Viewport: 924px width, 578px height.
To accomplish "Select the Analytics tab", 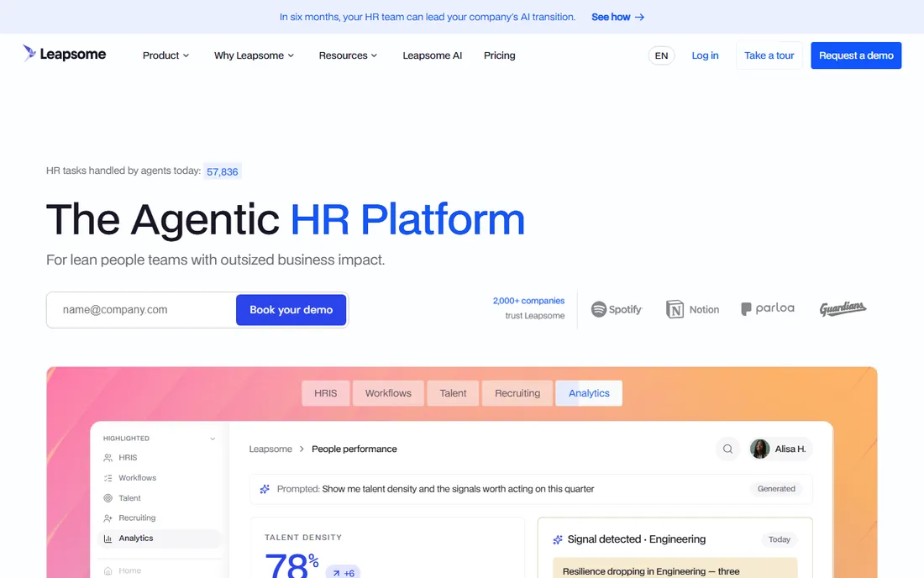I will 589,393.
